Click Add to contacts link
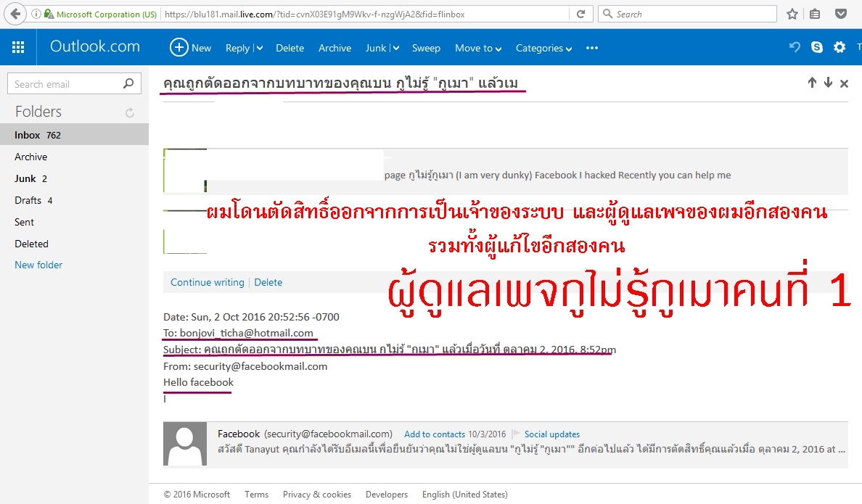Image resolution: width=862 pixels, height=504 pixels. click(x=435, y=434)
